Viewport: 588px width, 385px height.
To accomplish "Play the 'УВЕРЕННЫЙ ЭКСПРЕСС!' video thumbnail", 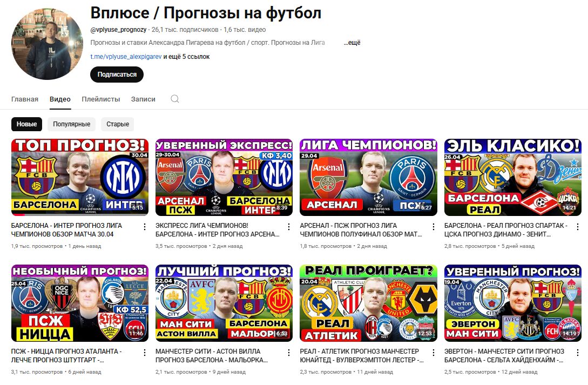I will point(224,177).
